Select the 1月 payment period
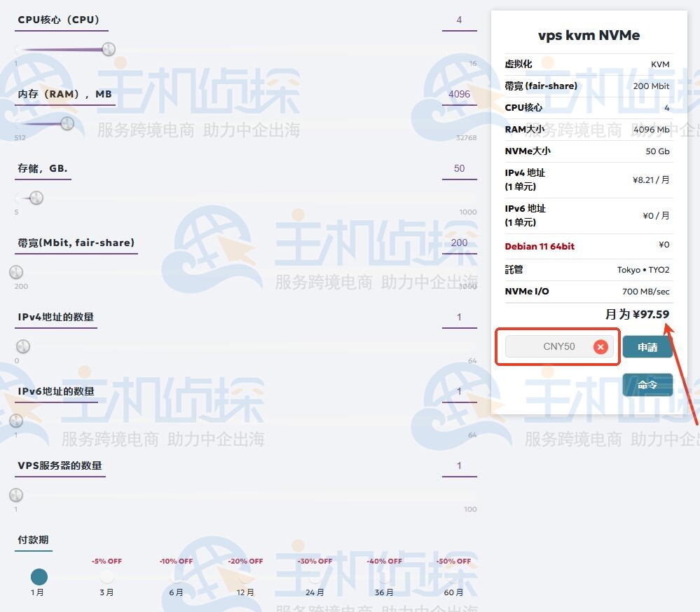This screenshot has height=612, width=700. pos(39,577)
